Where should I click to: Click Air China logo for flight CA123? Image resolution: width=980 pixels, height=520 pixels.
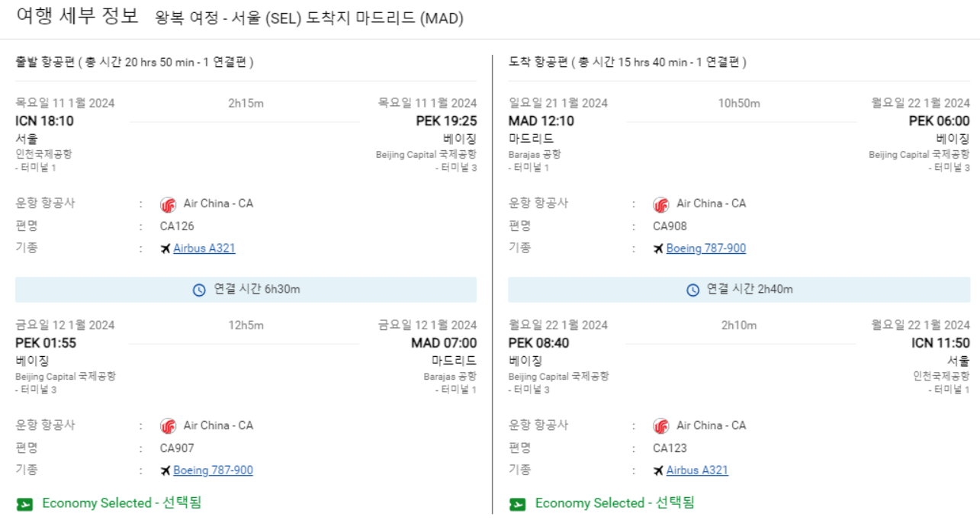(661, 426)
